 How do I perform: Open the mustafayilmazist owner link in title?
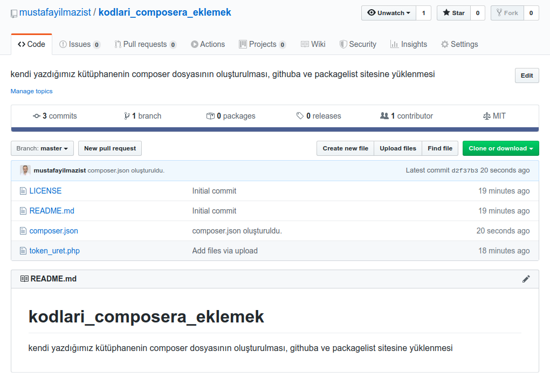55,12
